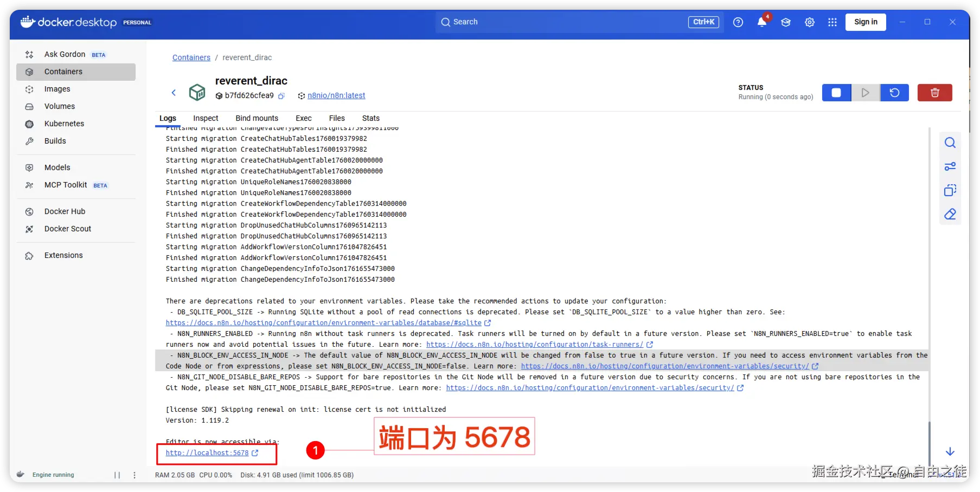Viewport: 980px width, 492px height.
Task: Delete the reverent_dirac container
Action: click(x=935, y=93)
